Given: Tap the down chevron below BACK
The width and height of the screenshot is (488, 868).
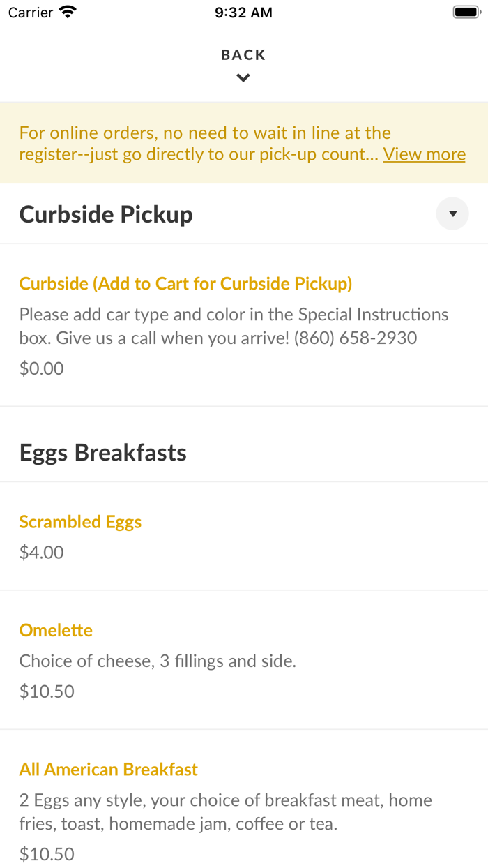Looking at the screenshot, I should click(243, 78).
